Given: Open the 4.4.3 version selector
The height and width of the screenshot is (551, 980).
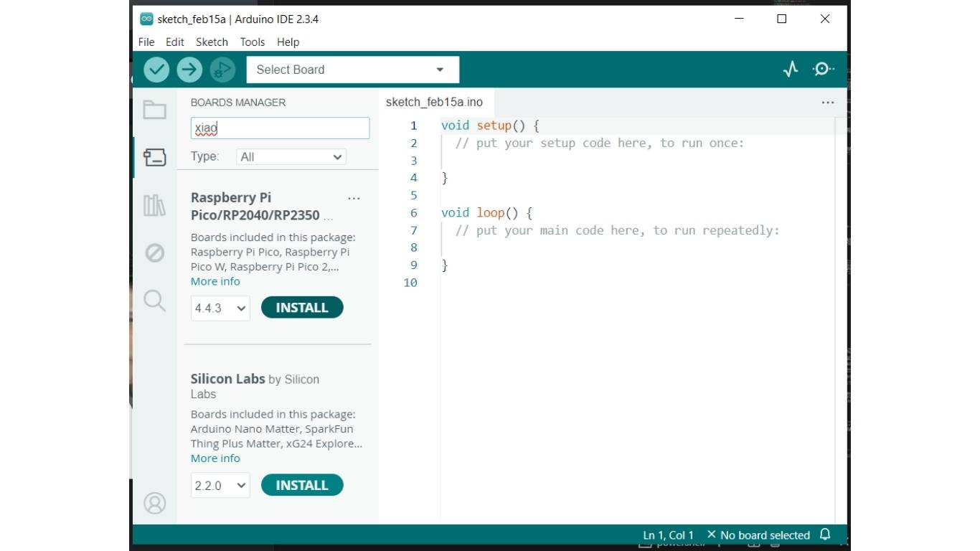Looking at the screenshot, I should pyautogui.click(x=220, y=309).
